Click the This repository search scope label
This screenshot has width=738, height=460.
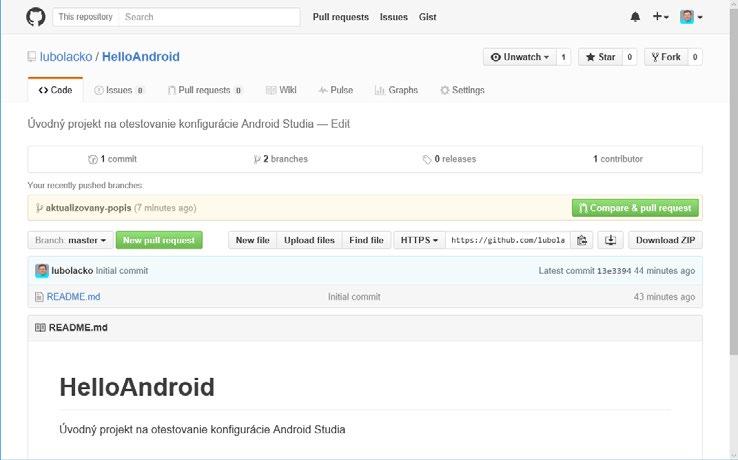pyautogui.click(x=85, y=17)
